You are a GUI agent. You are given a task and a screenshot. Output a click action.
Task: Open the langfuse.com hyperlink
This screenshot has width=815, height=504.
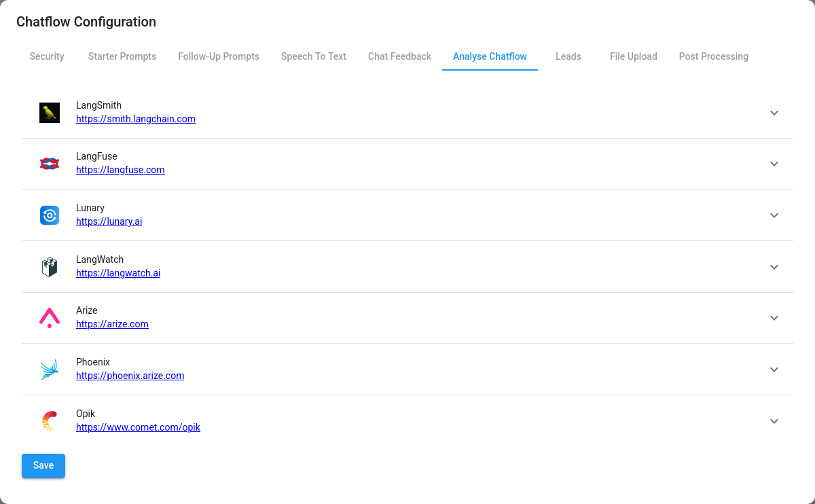tap(120, 170)
